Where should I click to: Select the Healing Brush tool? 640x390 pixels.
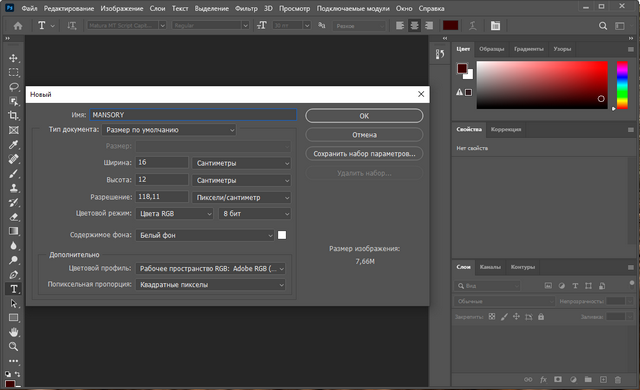(x=13, y=159)
